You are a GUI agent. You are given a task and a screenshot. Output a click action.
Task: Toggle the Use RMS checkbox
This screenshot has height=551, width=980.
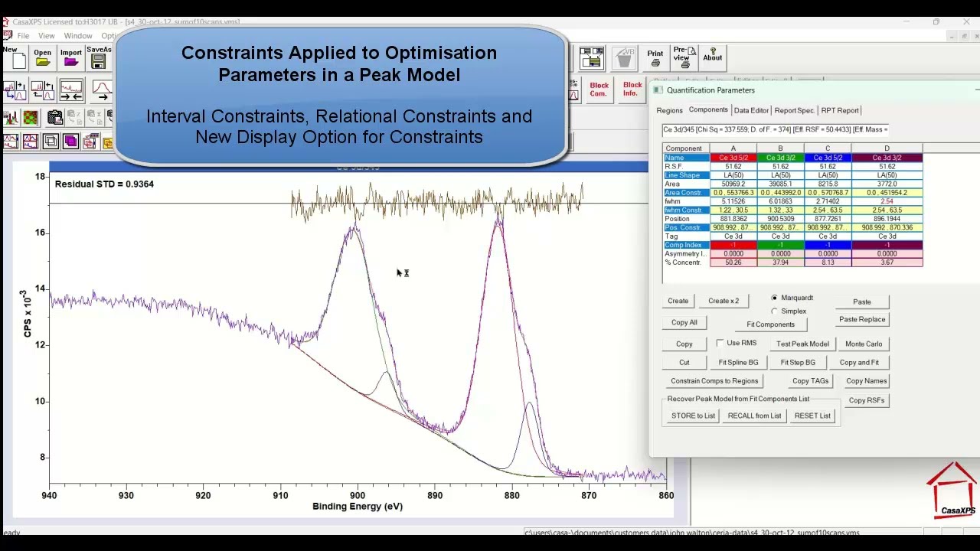click(720, 343)
